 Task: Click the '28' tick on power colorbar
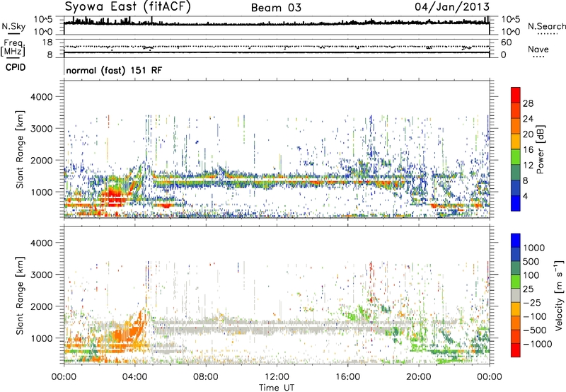click(528, 103)
